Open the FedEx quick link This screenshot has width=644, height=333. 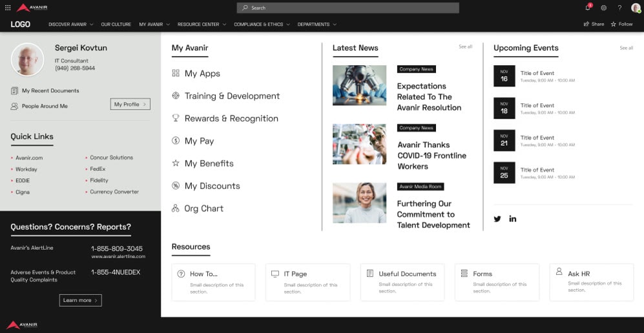tap(98, 168)
